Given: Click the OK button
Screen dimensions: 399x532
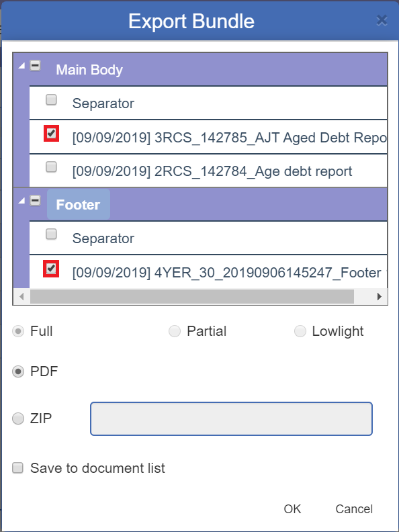Looking at the screenshot, I should [292, 509].
